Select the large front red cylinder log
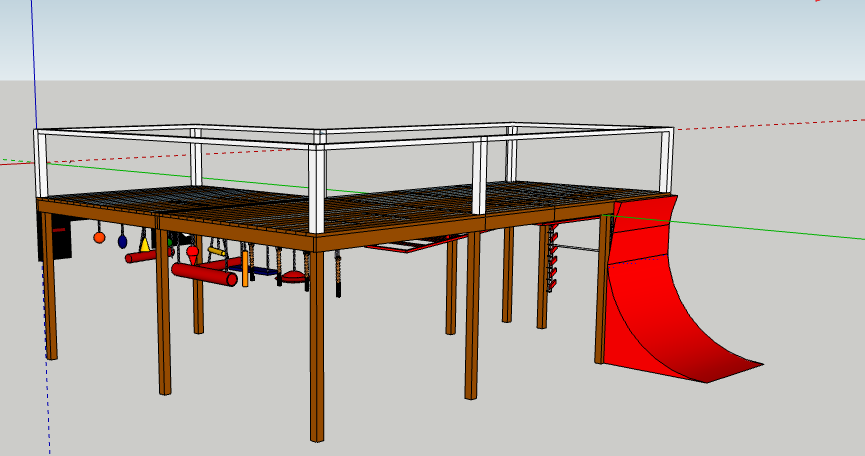Viewport: 865px width, 456px height. pos(204,274)
